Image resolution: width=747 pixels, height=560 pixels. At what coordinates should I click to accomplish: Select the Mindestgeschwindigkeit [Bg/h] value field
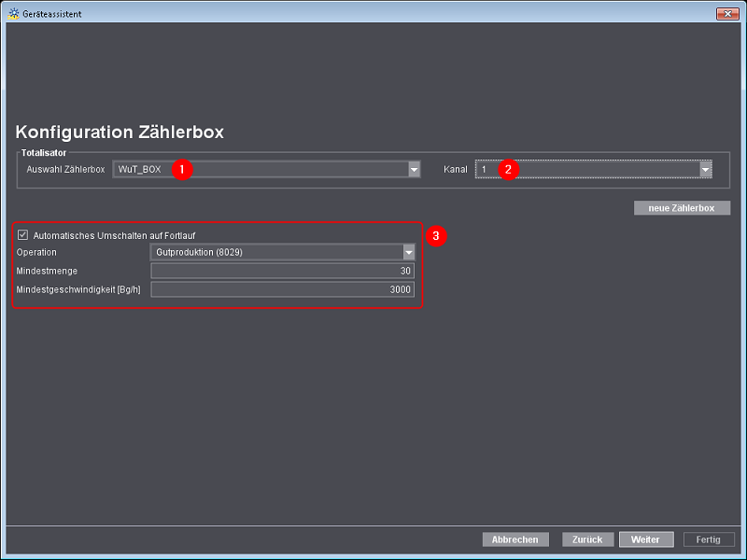coord(282,290)
